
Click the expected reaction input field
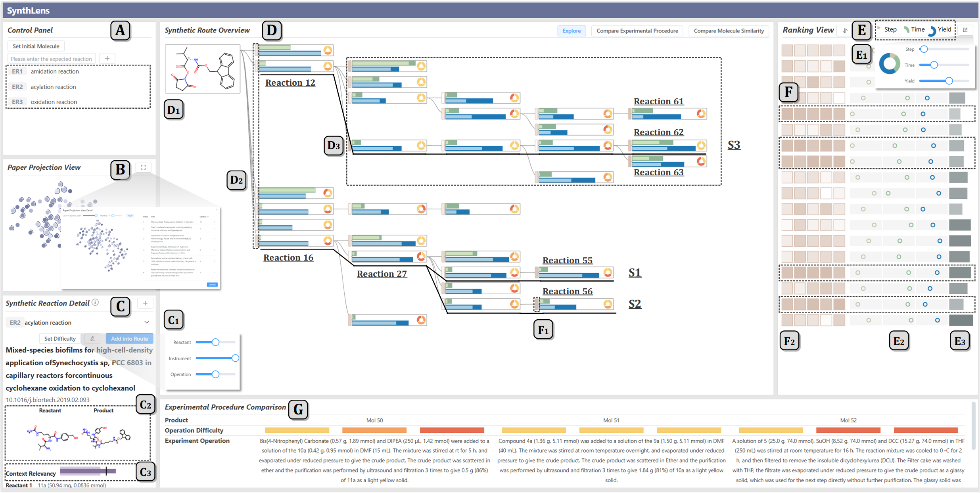coord(52,59)
